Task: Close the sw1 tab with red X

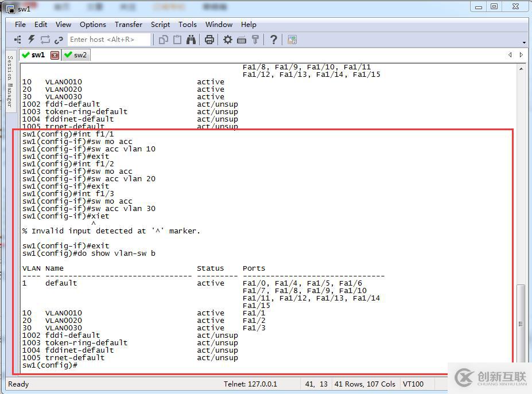Action: tap(55, 55)
